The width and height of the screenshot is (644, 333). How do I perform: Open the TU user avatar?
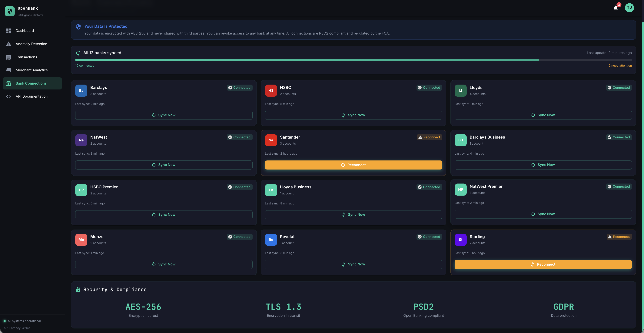pos(629,8)
